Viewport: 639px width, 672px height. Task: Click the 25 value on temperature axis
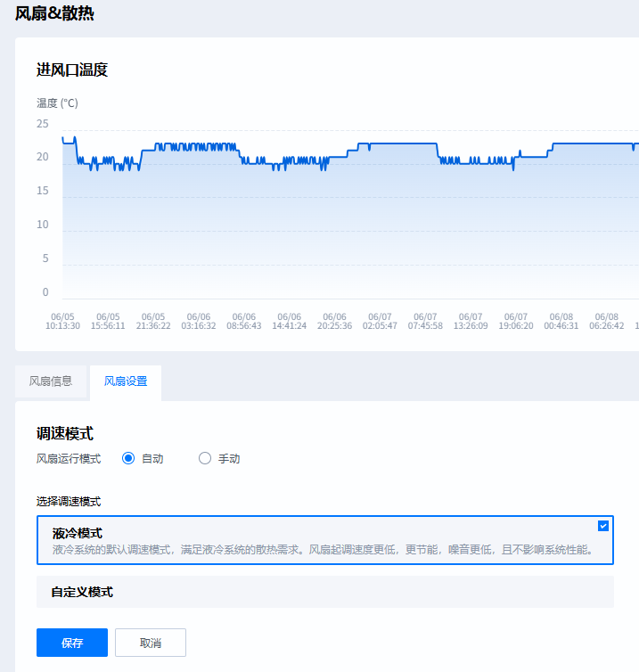pos(43,124)
